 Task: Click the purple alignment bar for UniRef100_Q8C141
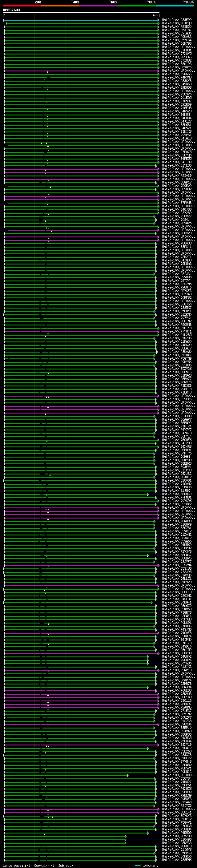[x=81, y=813]
